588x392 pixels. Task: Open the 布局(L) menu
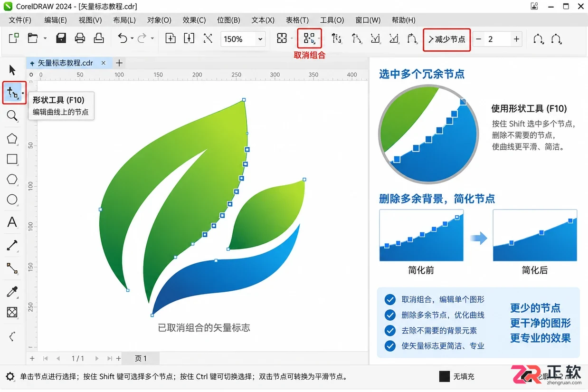(124, 20)
